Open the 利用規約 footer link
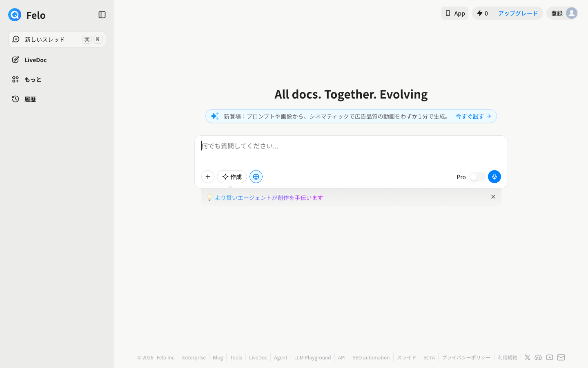The image size is (588, 368). (508, 357)
